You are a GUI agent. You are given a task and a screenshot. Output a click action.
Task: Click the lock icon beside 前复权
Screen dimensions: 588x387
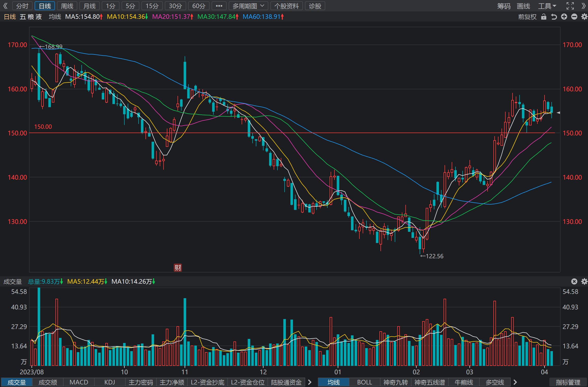pyautogui.click(x=544, y=17)
